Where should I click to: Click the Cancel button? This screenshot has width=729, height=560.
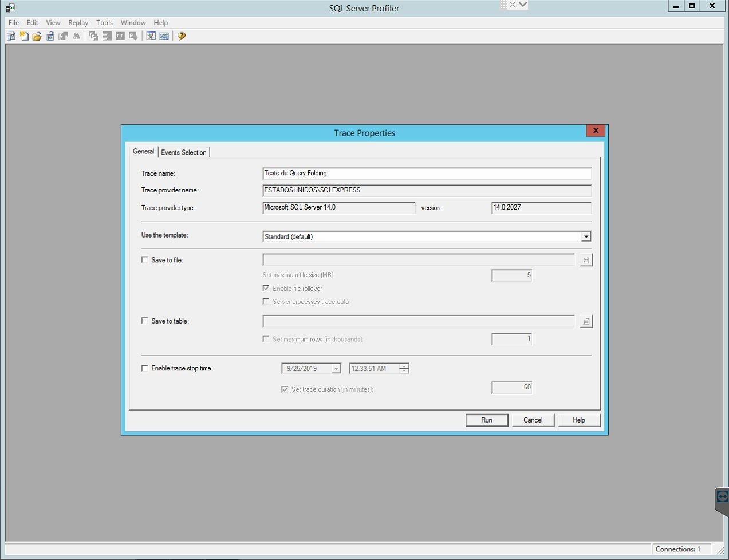click(533, 420)
